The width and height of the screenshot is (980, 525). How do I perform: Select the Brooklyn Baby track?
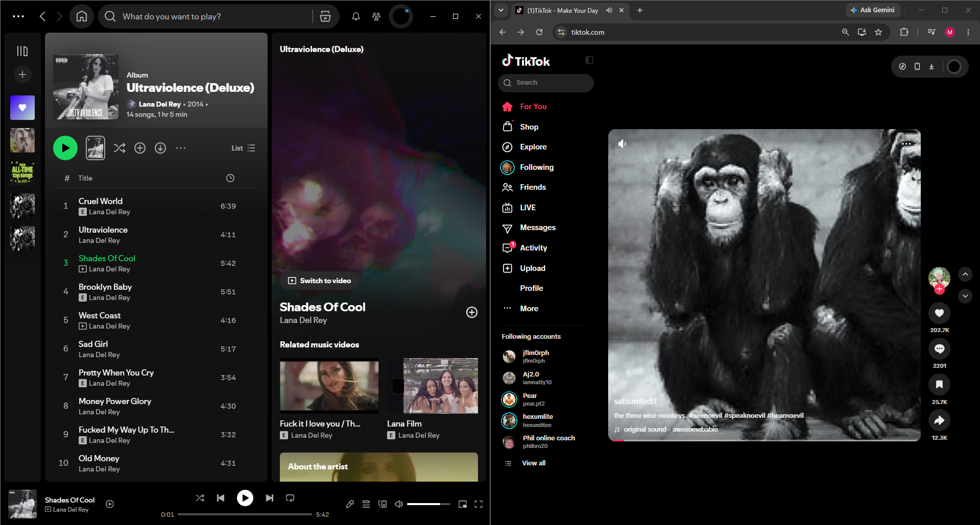point(156,292)
